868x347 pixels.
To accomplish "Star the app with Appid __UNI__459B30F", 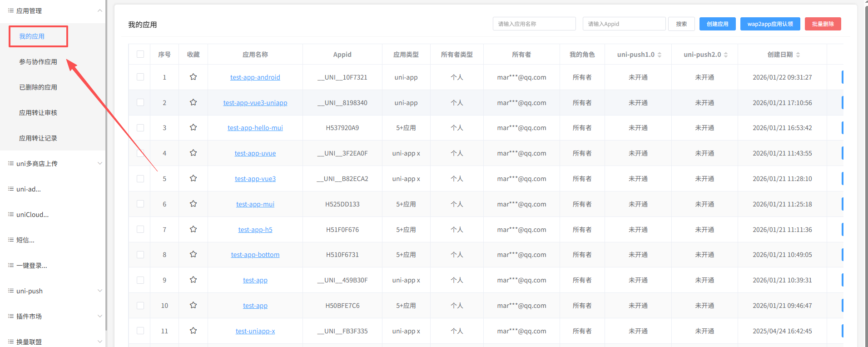I will click(x=193, y=280).
